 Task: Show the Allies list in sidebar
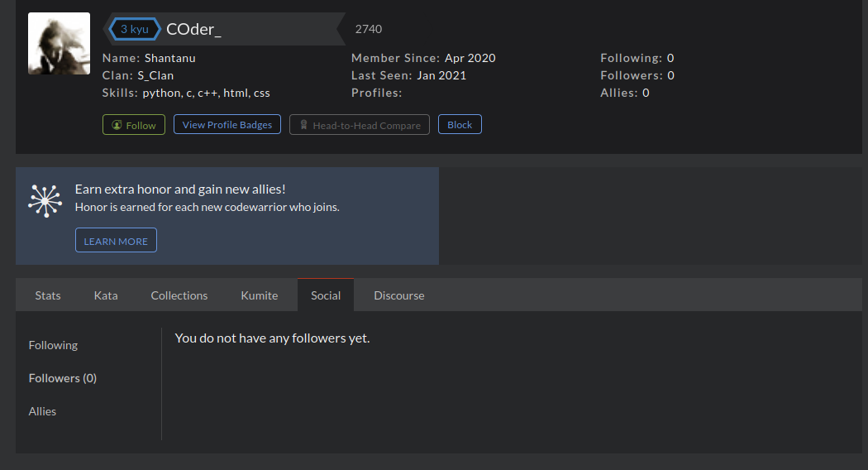pos(42,411)
